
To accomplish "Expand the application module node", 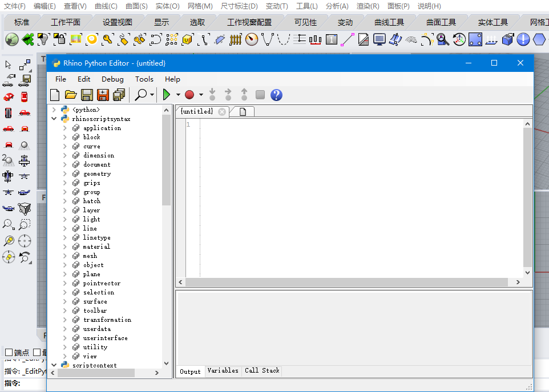I will [65, 128].
